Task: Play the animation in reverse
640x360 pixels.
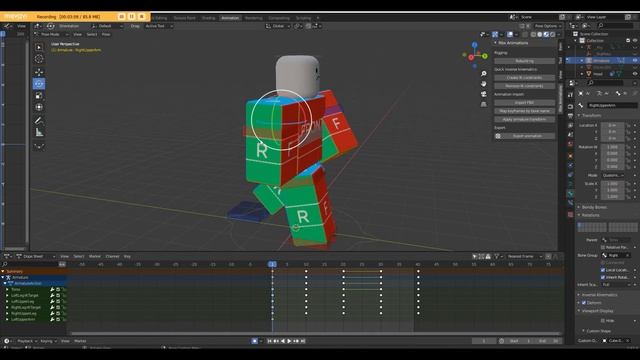Action: point(283,341)
